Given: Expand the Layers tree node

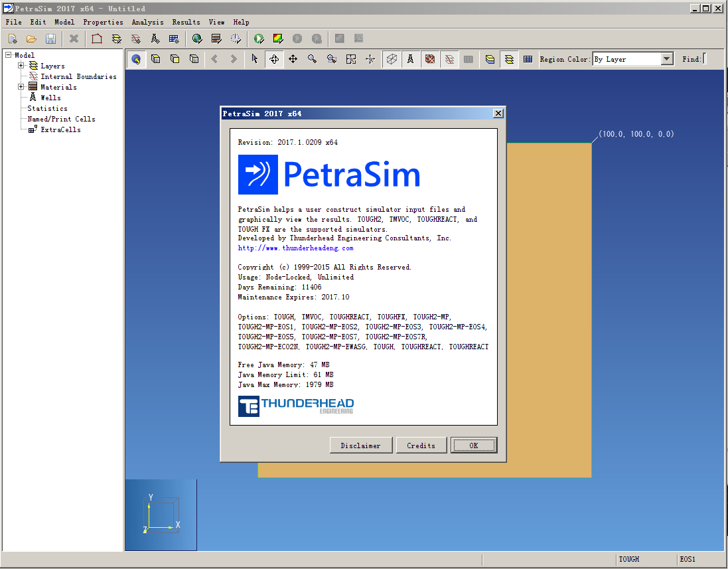Looking at the screenshot, I should (x=21, y=66).
